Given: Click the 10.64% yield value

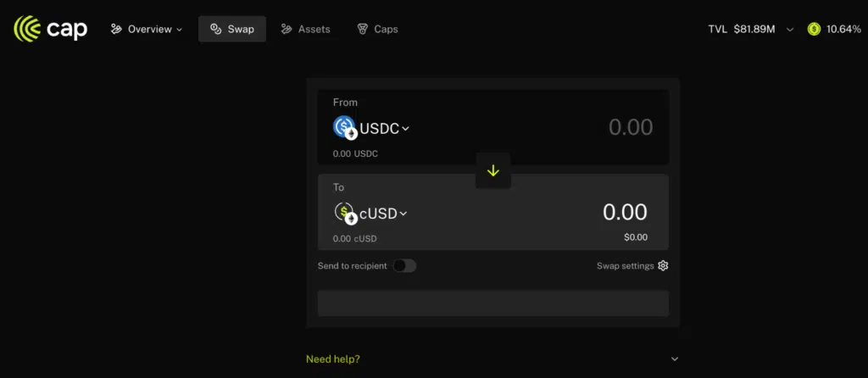Looking at the screenshot, I should click(843, 30).
